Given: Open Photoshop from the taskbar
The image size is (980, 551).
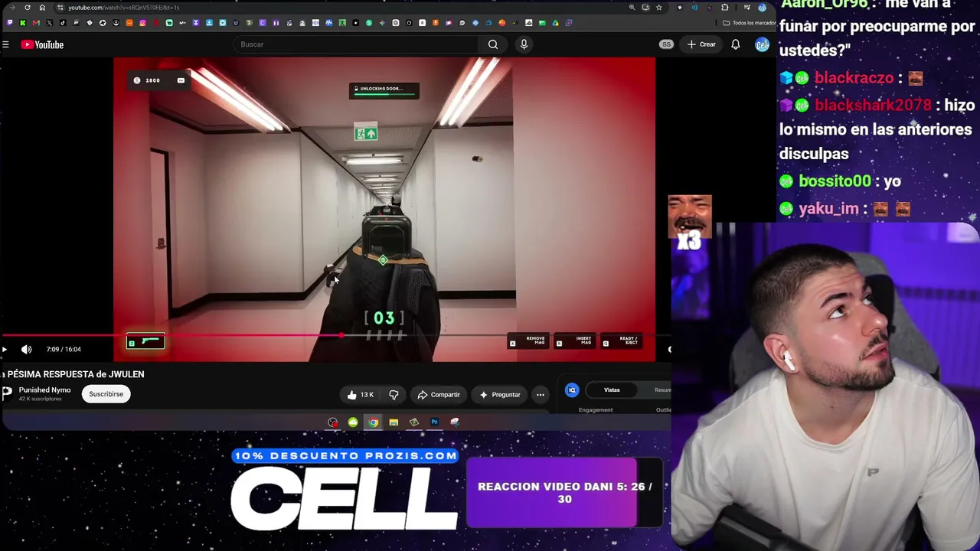Looking at the screenshot, I should 434,422.
